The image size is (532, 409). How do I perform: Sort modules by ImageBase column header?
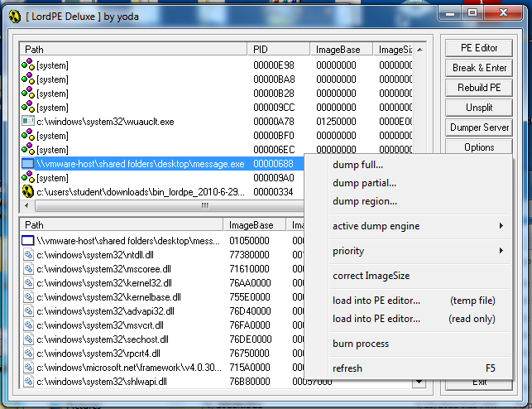point(255,225)
